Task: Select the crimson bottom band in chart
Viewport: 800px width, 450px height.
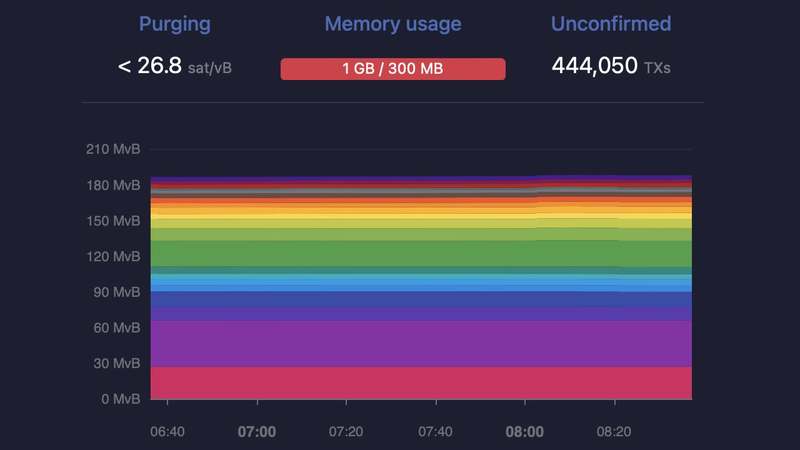Action: click(421, 383)
